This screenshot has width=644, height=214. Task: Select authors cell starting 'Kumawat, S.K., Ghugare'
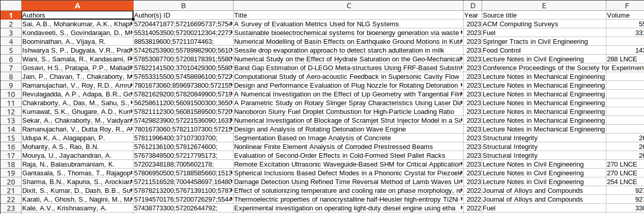click(x=77, y=112)
